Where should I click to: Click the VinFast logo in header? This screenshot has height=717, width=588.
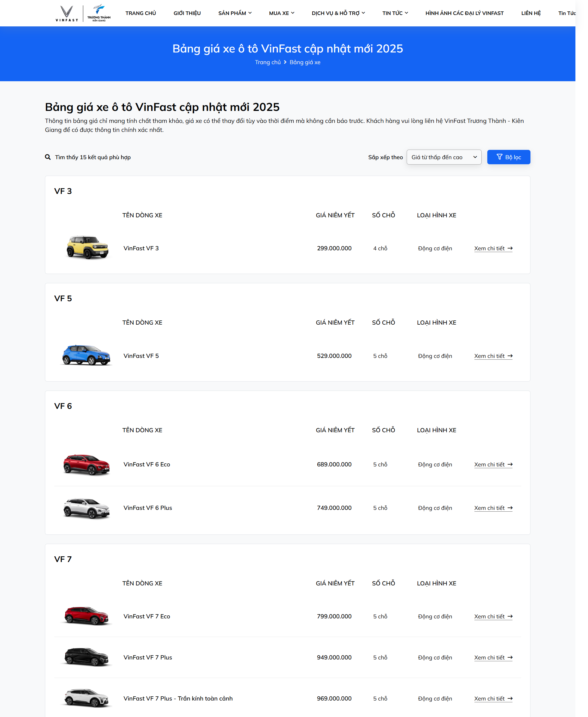pos(67,13)
